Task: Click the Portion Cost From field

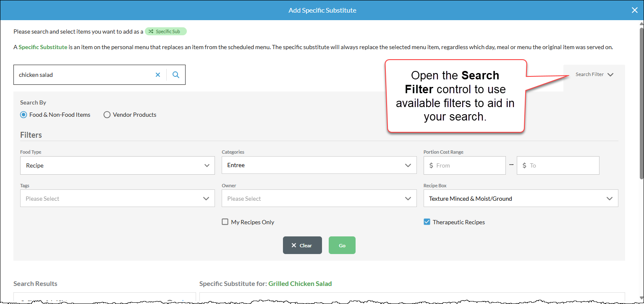Action: tap(464, 165)
